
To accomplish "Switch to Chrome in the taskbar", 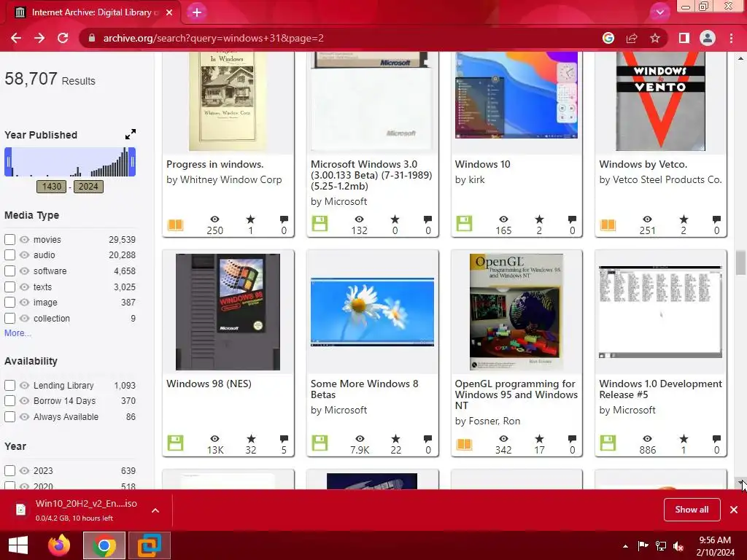I will pyautogui.click(x=104, y=545).
